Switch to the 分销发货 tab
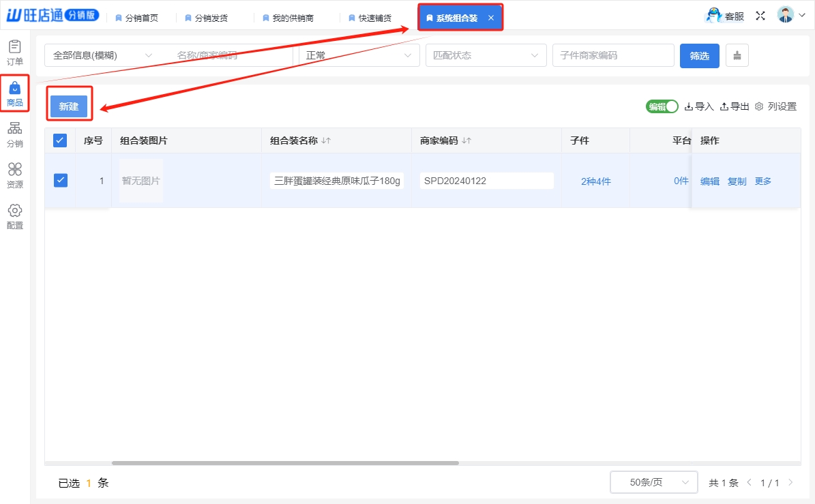The width and height of the screenshot is (815, 504). point(210,18)
